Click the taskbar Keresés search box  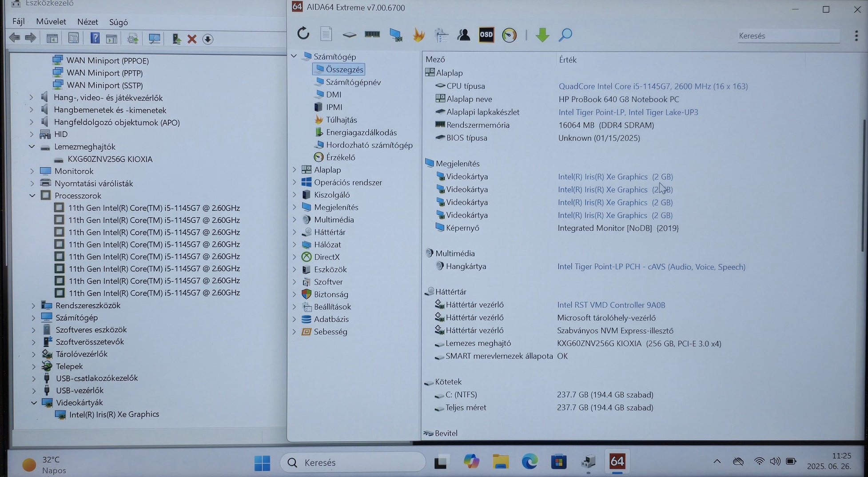[353, 462]
